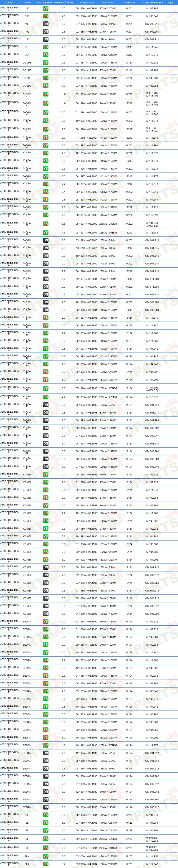The image size is (178, 868).
Task: Select engine code cell M 104.943
Action: (x=152, y=815)
